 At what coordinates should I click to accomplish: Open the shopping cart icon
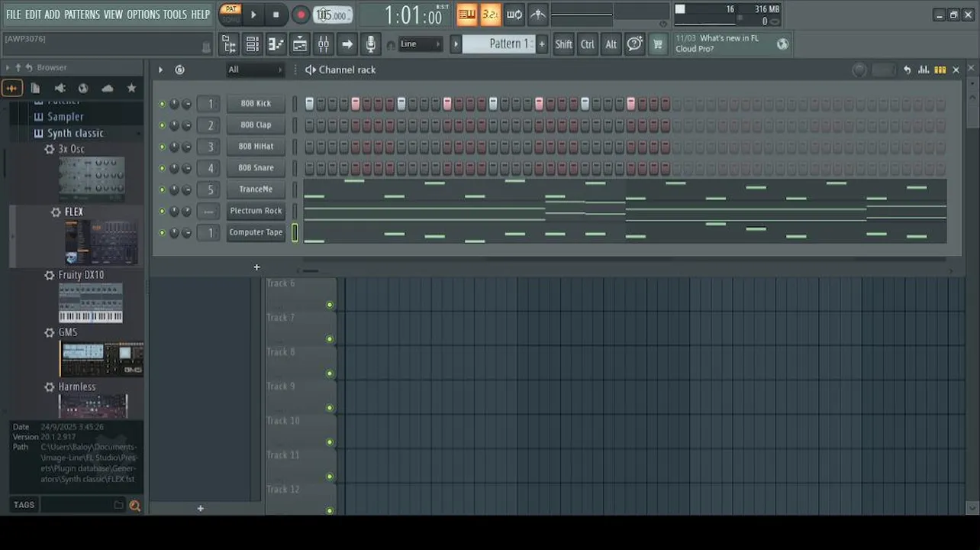(657, 44)
